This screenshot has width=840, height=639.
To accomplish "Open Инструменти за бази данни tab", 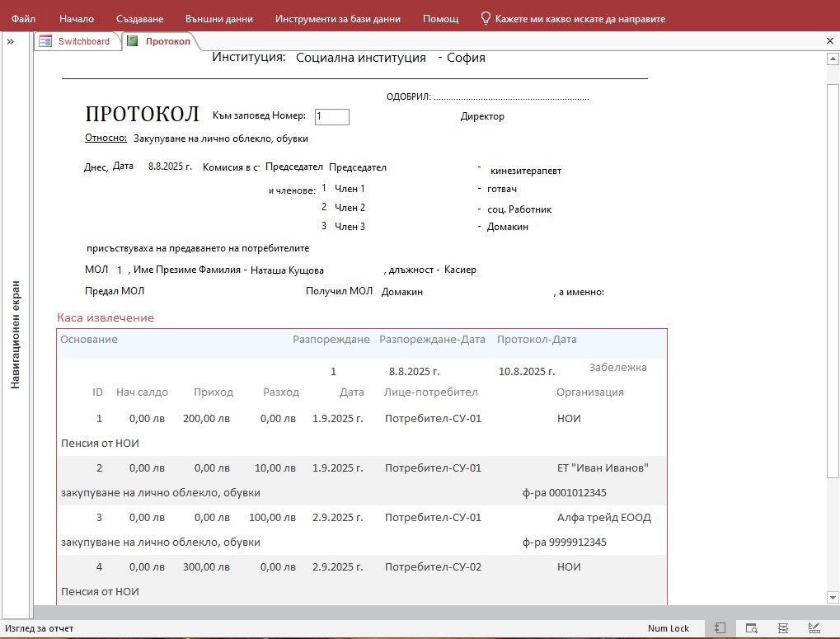I will tap(338, 18).
